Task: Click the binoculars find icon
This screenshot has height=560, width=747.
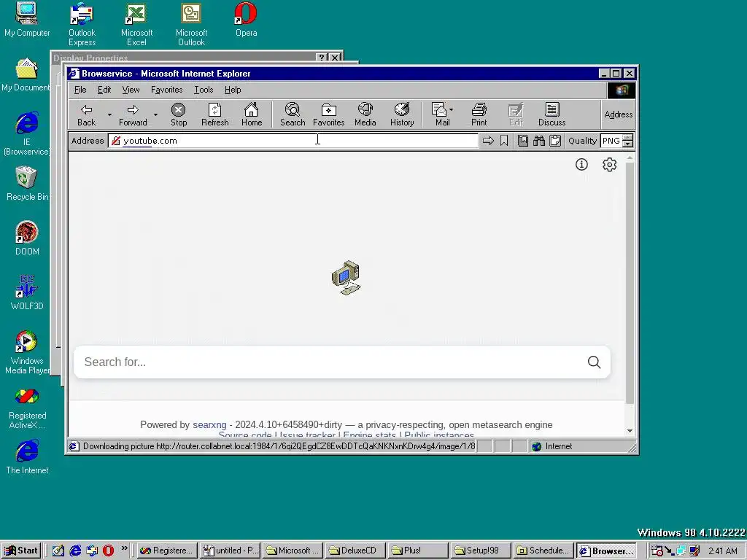Action: pos(539,141)
